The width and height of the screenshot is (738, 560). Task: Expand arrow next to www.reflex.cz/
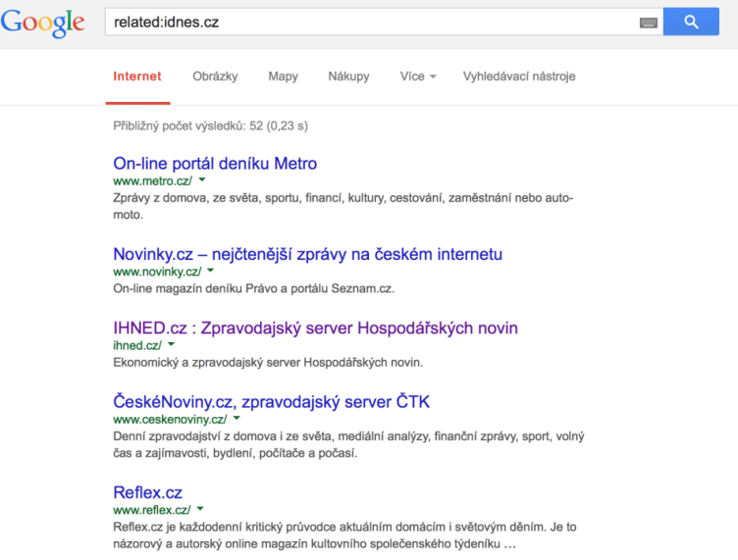(200, 509)
